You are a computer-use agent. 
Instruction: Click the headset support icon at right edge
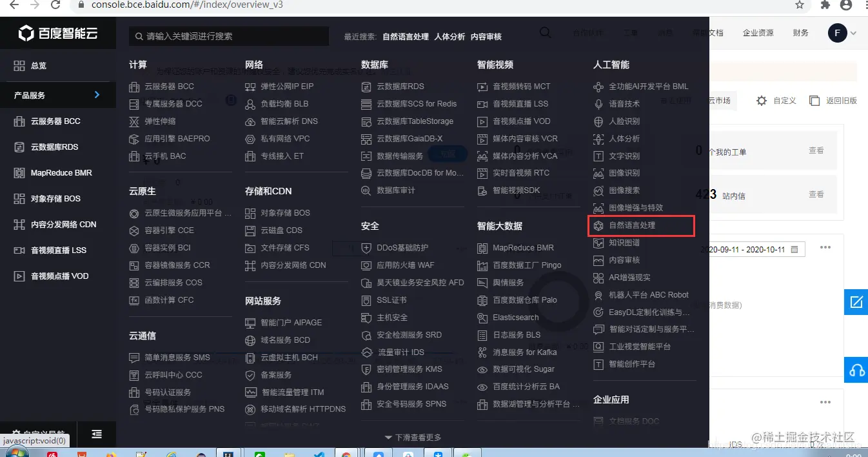[856, 369]
